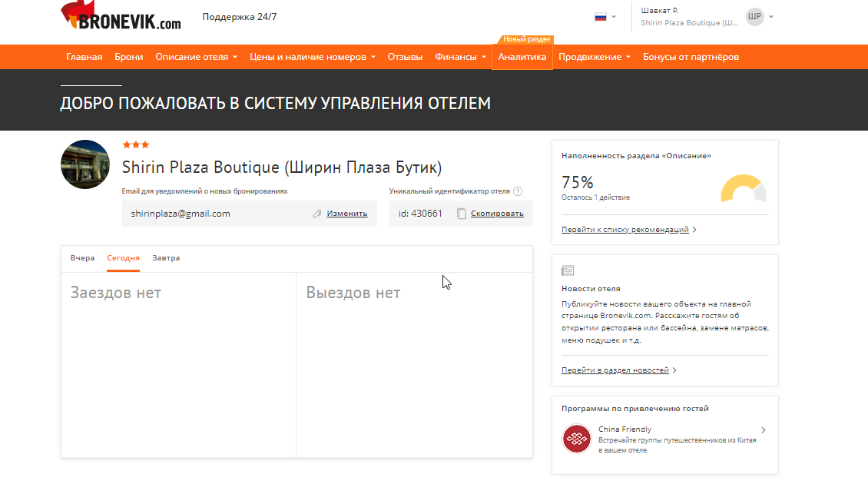
Task: Open the Аналитика section
Action: [x=522, y=57]
